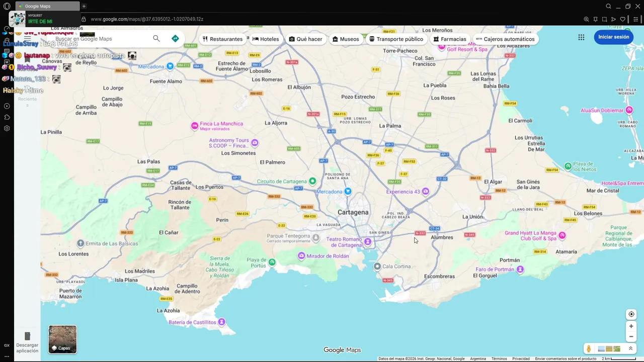Select the Qué hacer chip

tap(305, 39)
